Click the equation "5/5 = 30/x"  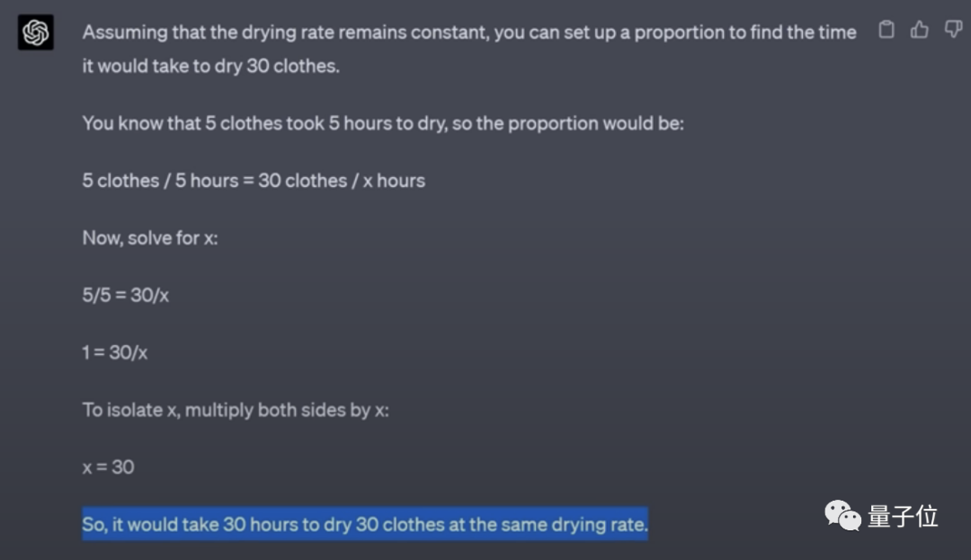point(125,295)
